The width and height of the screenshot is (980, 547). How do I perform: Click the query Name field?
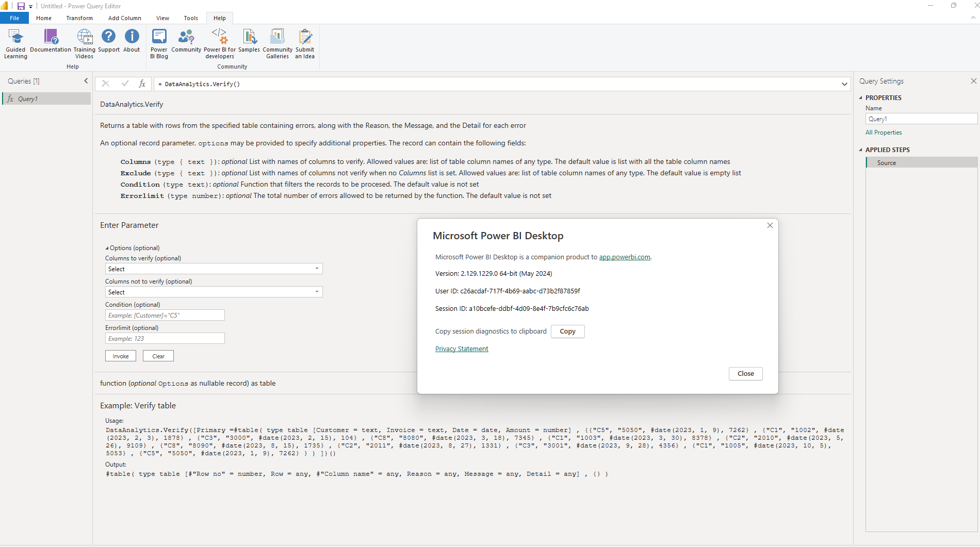[x=921, y=119]
